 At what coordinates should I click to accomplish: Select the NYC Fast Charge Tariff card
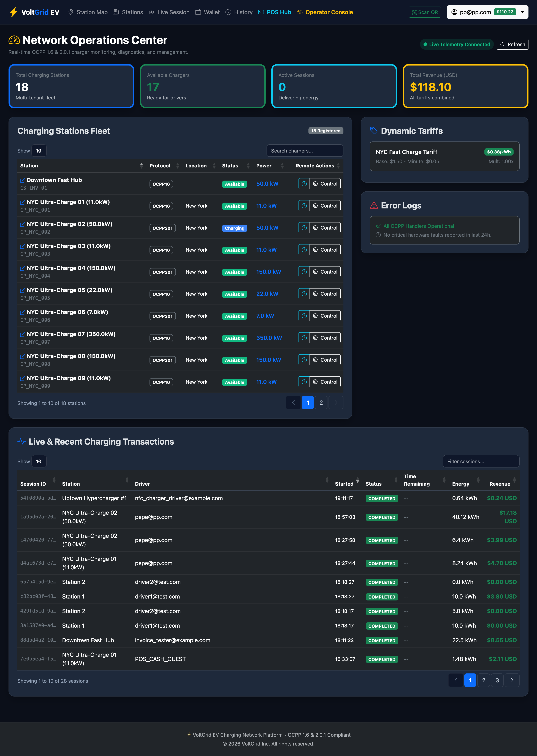[444, 156]
